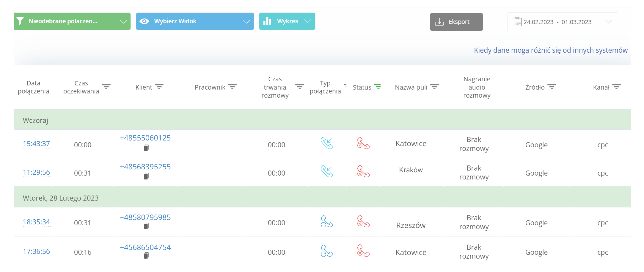Viewport: 644px width, 272px height.
Task: Open the Nieodebrane polaczen filter dropdown
Action: 72,21
